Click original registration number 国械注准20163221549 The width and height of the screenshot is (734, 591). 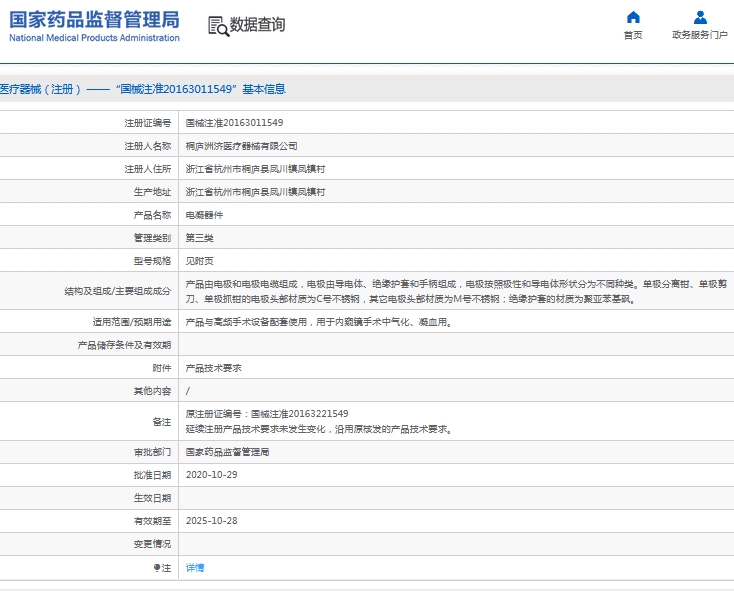tap(300, 414)
